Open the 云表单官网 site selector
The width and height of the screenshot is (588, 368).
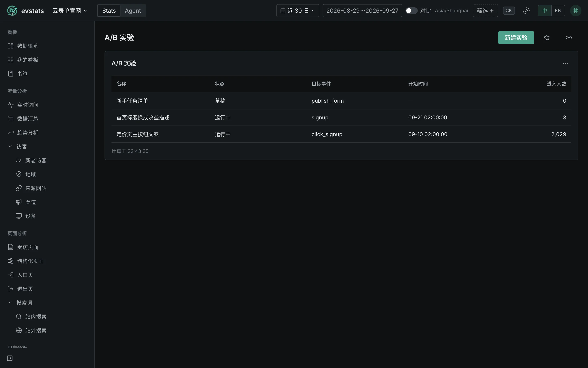pyautogui.click(x=70, y=11)
